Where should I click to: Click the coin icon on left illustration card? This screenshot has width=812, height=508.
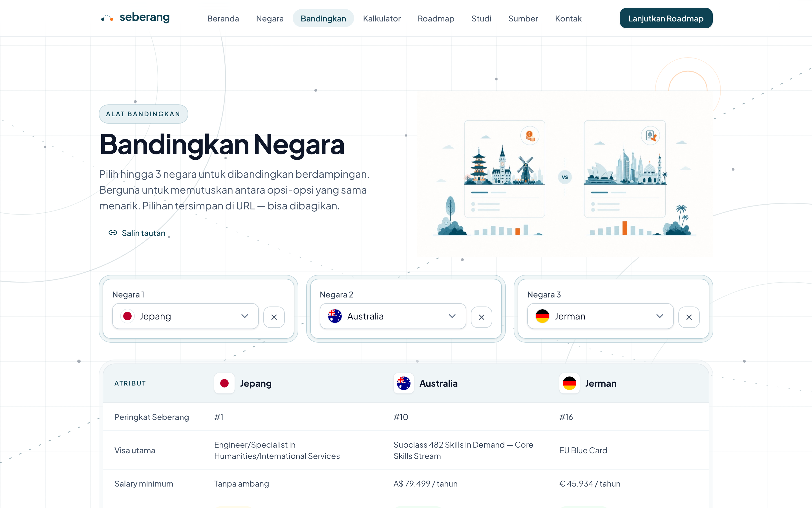[x=530, y=136]
